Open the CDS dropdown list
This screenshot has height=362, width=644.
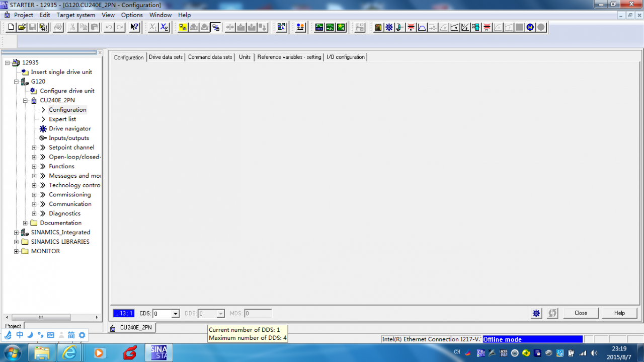tap(176, 314)
